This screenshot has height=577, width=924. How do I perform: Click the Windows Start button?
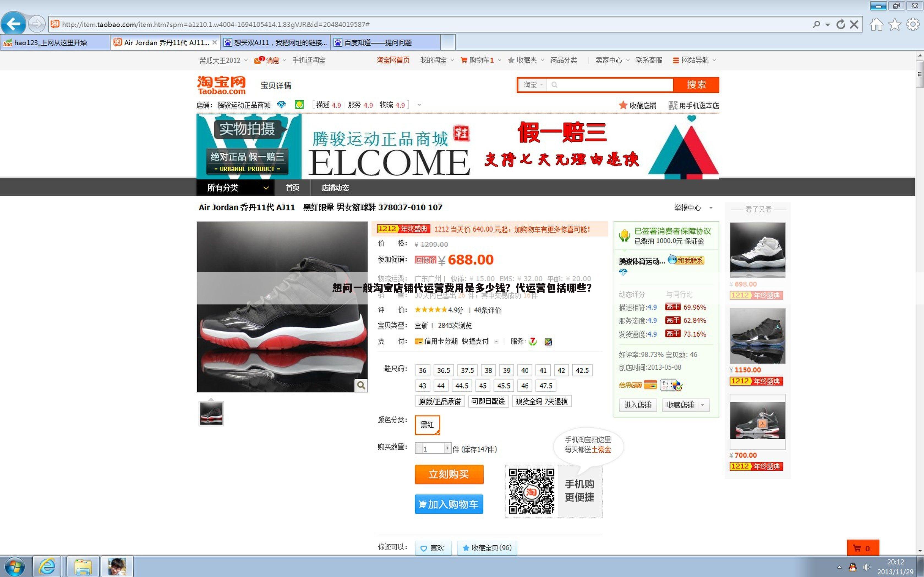(15, 566)
